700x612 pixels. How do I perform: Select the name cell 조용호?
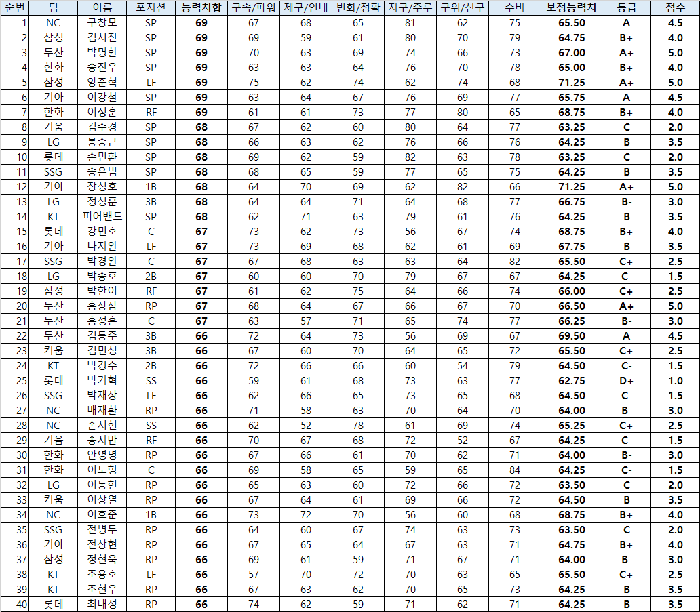click(x=102, y=575)
